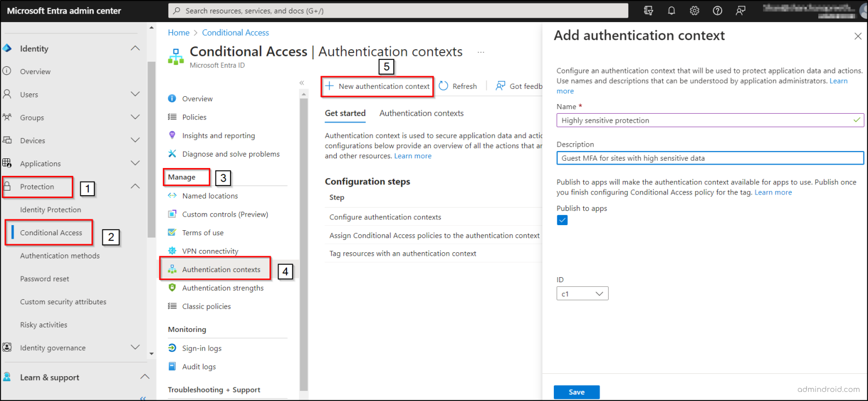This screenshot has height=401, width=868.
Task: Uncheck the Publish to apps checkbox
Action: [562, 220]
